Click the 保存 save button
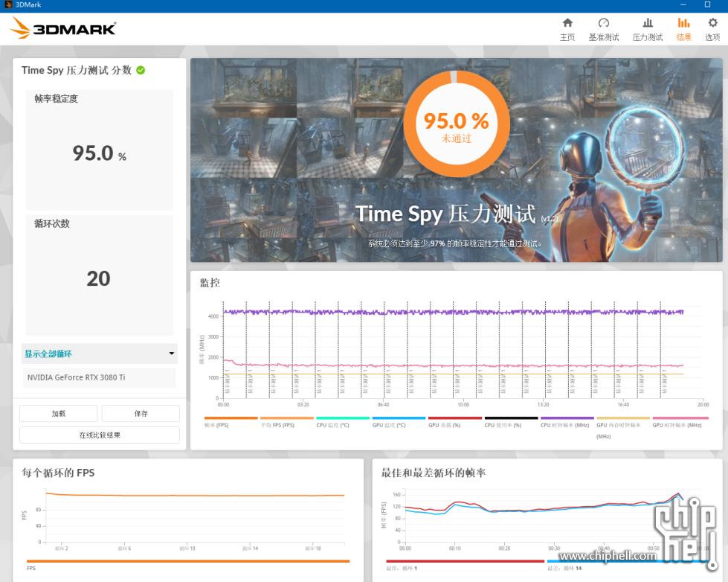The image size is (728, 582). (141, 413)
